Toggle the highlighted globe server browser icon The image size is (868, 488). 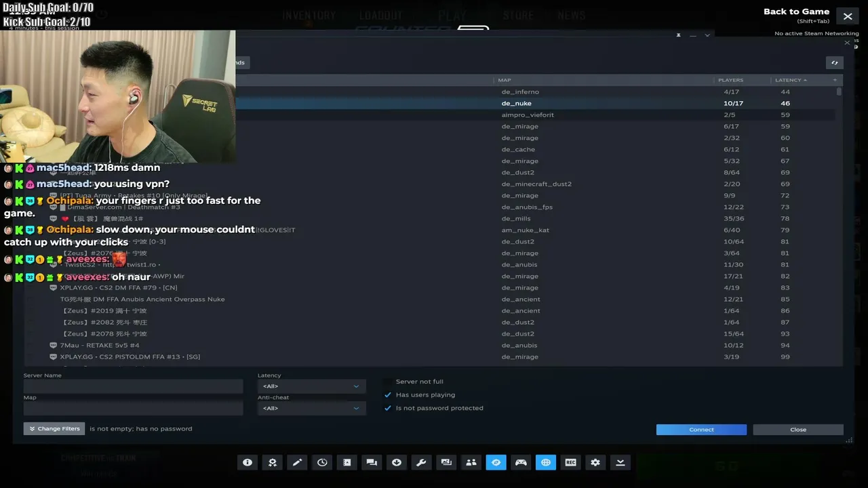546,462
